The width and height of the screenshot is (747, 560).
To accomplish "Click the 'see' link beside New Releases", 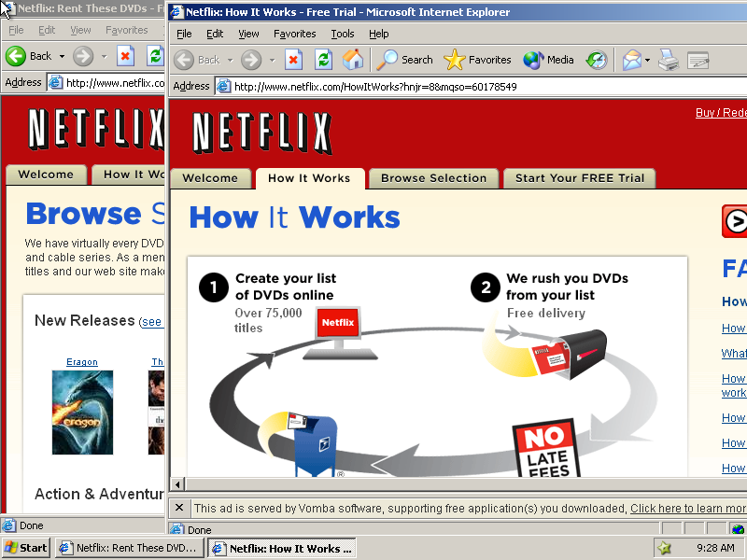I will (x=151, y=322).
